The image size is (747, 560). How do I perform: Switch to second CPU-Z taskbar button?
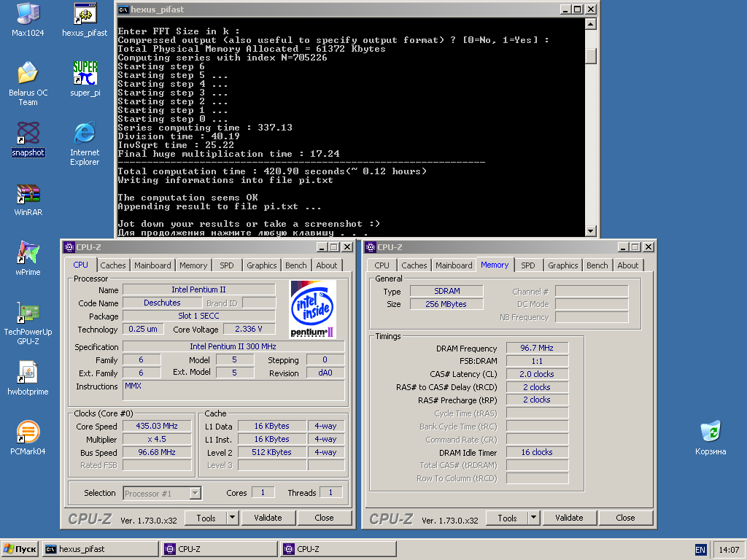pos(338,549)
